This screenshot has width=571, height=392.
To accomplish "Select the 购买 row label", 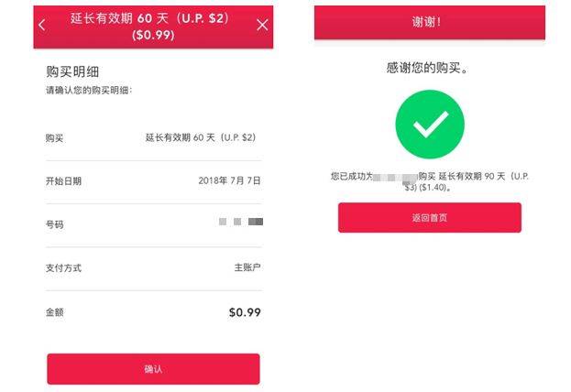I will point(54,137).
